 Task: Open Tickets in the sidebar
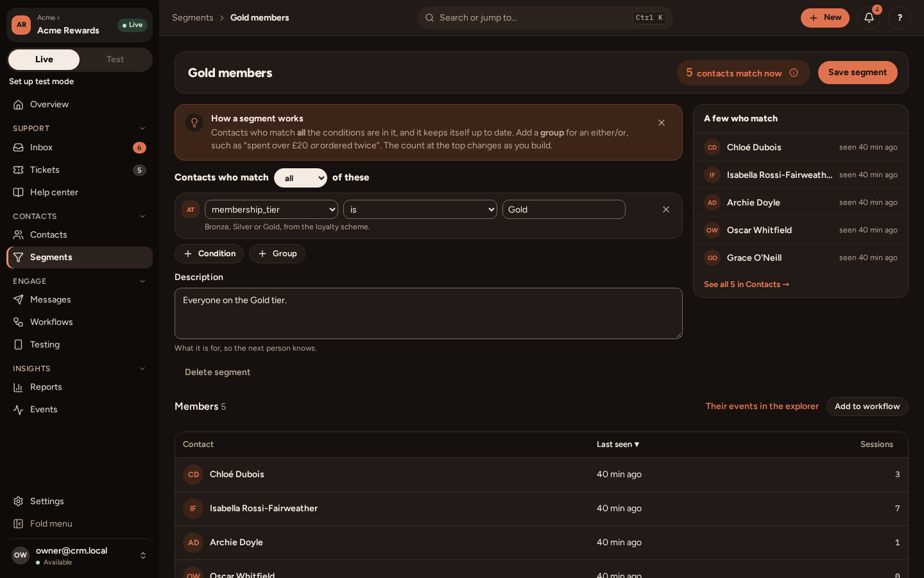click(80, 170)
